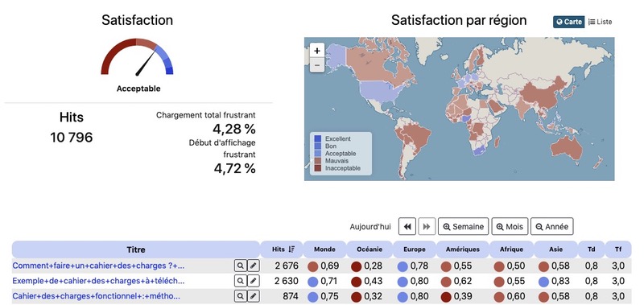
Task: Click pencil edit icon in Comment+faire row
Action: tap(254, 266)
